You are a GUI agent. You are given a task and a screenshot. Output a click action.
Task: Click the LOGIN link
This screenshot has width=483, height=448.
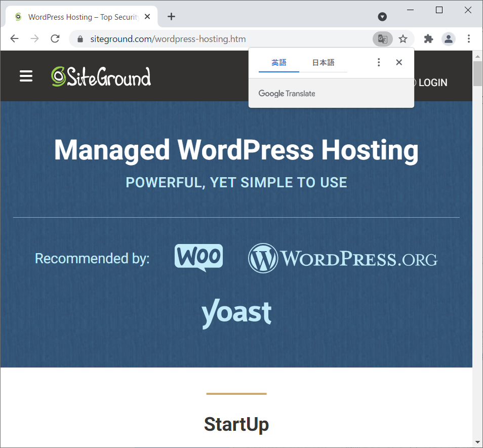click(432, 83)
